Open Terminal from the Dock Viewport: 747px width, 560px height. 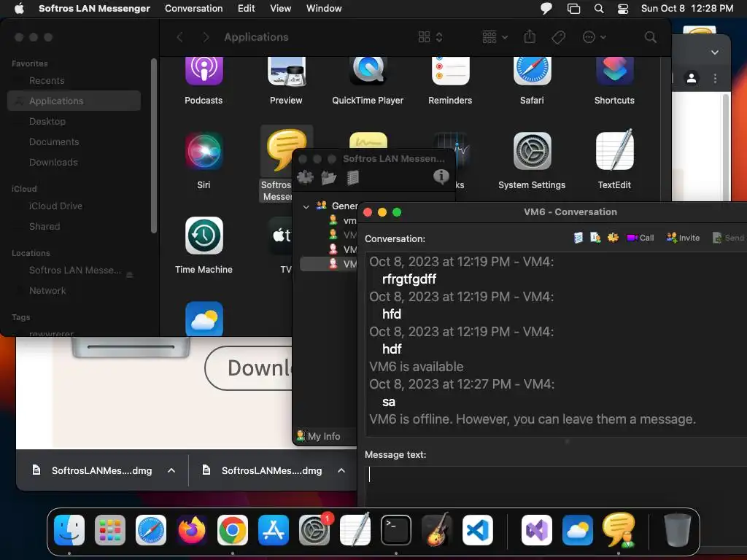pos(396,529)
